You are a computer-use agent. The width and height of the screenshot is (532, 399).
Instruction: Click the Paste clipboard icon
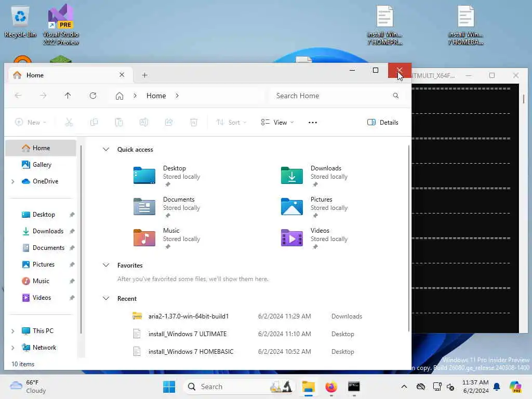(119, 122)
